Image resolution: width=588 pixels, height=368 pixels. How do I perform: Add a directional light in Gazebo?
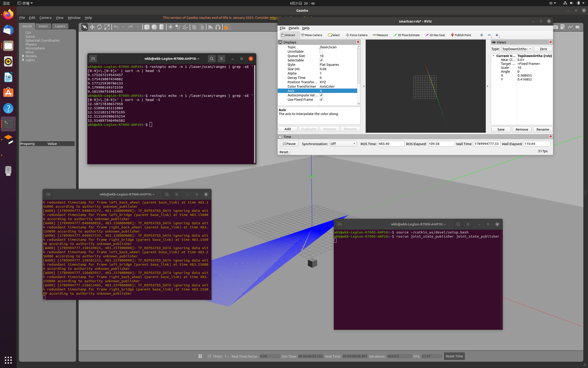click(185, 27)
